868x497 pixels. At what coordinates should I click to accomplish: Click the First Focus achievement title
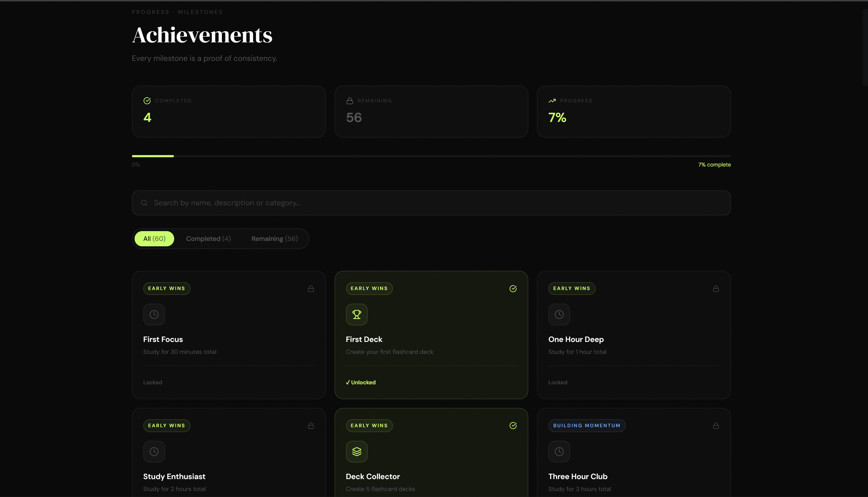[x=163, y=339]
